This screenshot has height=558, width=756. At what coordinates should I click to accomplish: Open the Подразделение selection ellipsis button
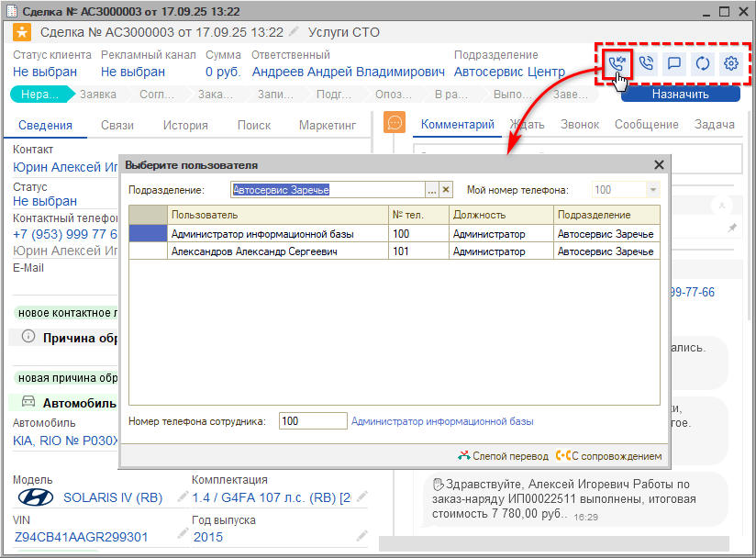432,190
